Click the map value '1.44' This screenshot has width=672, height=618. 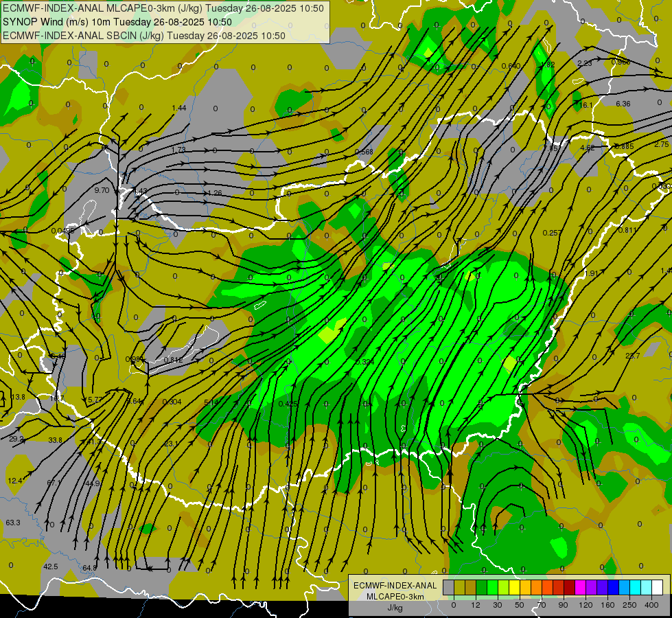click(x=179, y=108)
